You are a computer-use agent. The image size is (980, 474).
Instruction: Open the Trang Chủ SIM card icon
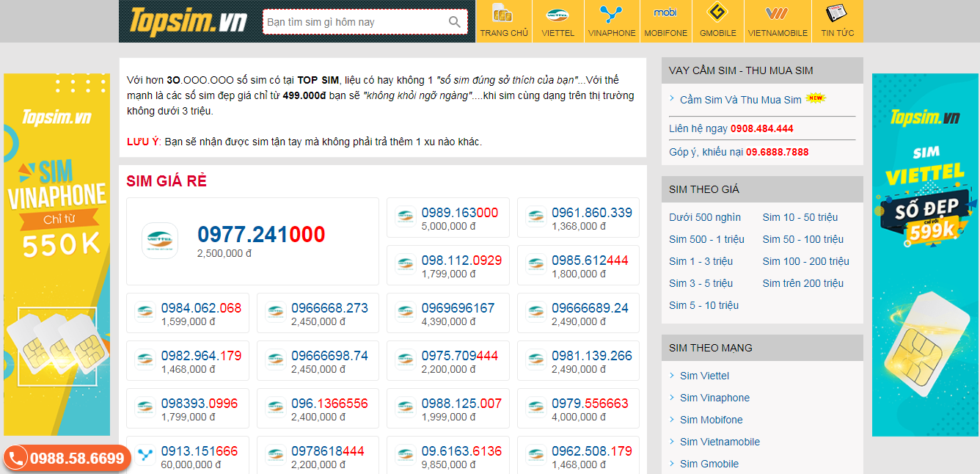tap(503, 14)
